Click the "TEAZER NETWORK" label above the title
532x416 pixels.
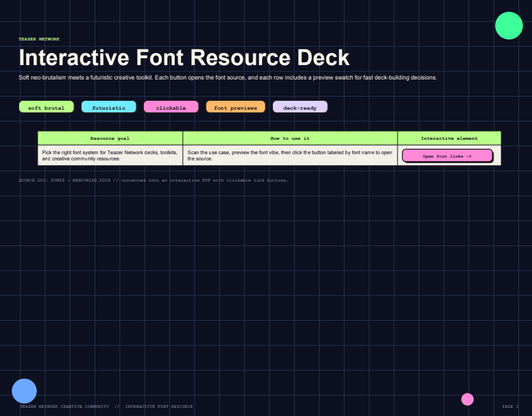39,39
